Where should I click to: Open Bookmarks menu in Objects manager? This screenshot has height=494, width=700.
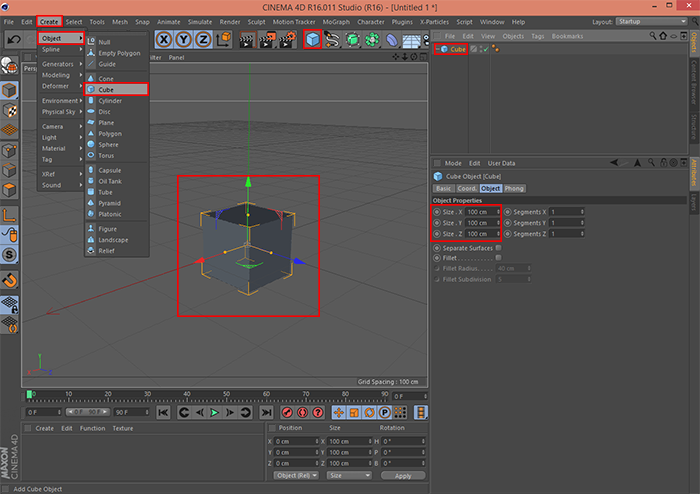click(567, 36)
